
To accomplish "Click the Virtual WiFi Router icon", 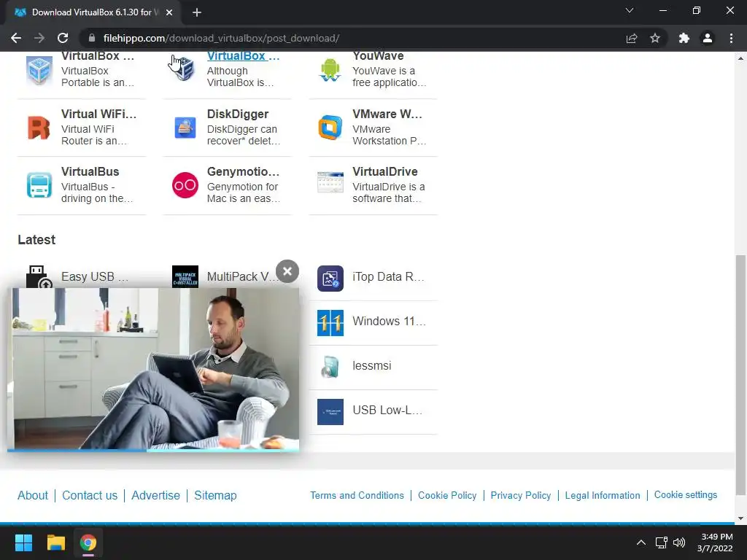I will pyautogui.click(x=39, y=128).
